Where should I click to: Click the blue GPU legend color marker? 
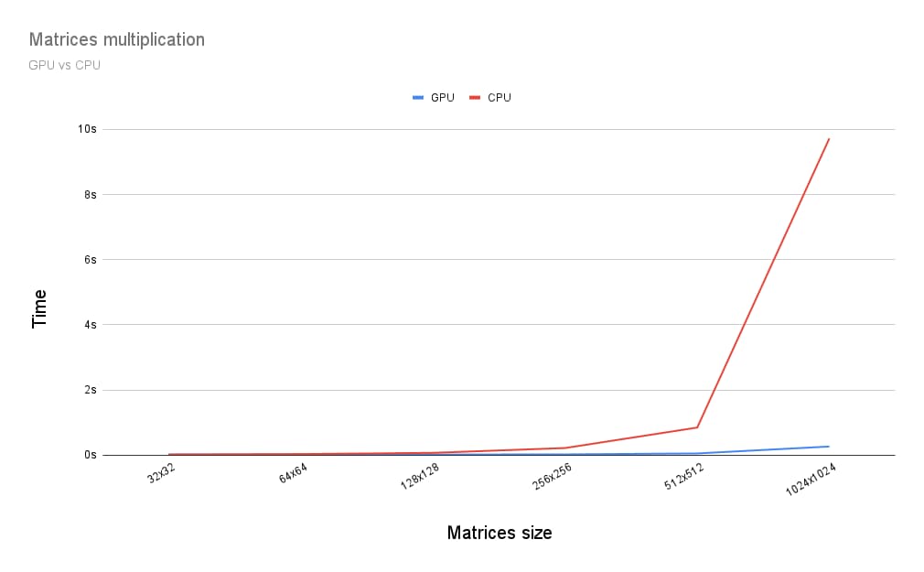pyautogui.click(x=418, y=98)
